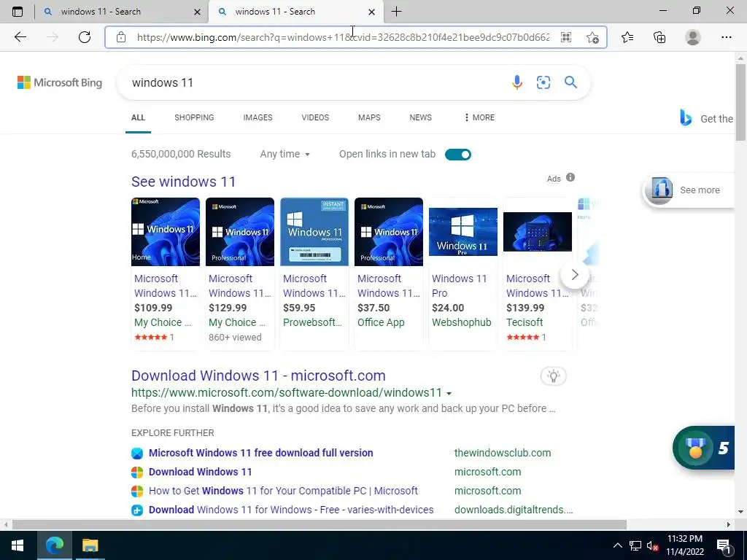Click the taskbar clock showing 11:32 PM

(684, 545)
